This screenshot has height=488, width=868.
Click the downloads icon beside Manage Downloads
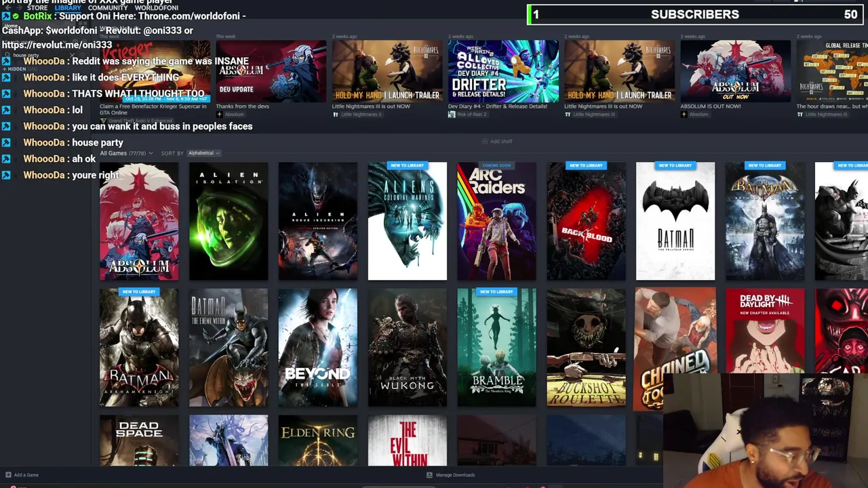click(x=429, y=475)
